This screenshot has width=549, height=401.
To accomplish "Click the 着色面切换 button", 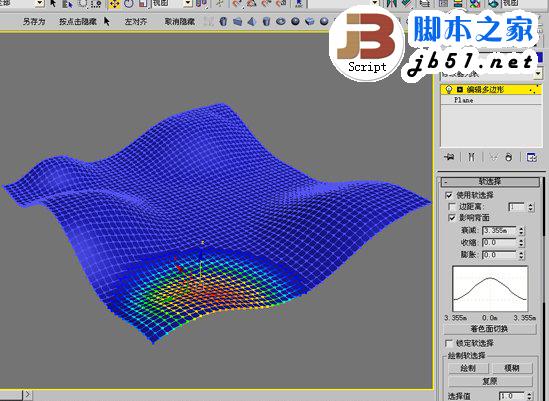I will click(489, 329).
